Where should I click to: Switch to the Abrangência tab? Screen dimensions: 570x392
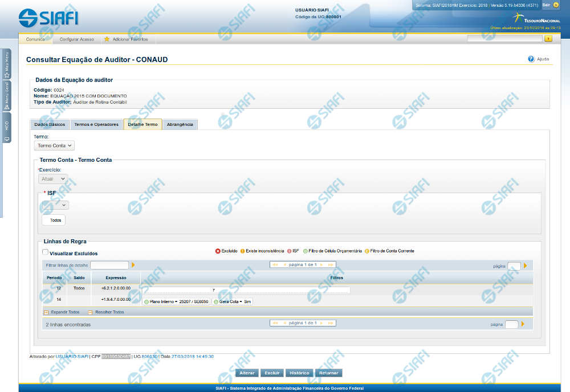[180, 124]
